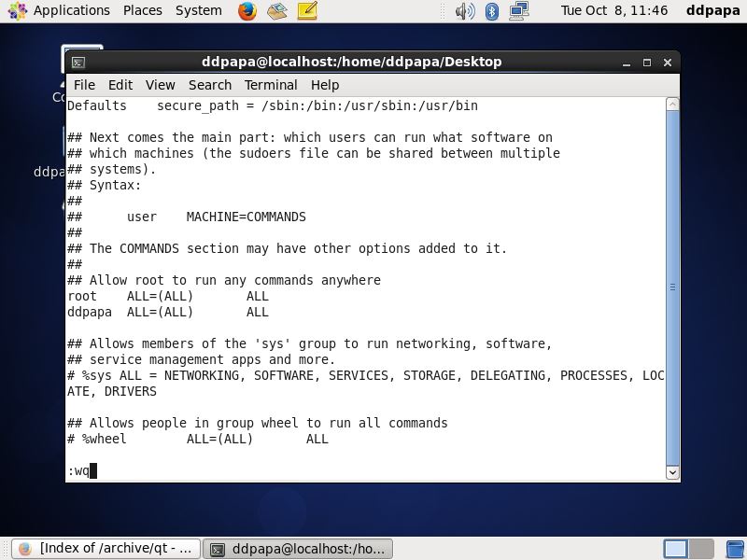Image resolution: width=747 pixels, height=560 pixels.
Task: Click the Bluetooth icon in system tray
Action: 492,11
